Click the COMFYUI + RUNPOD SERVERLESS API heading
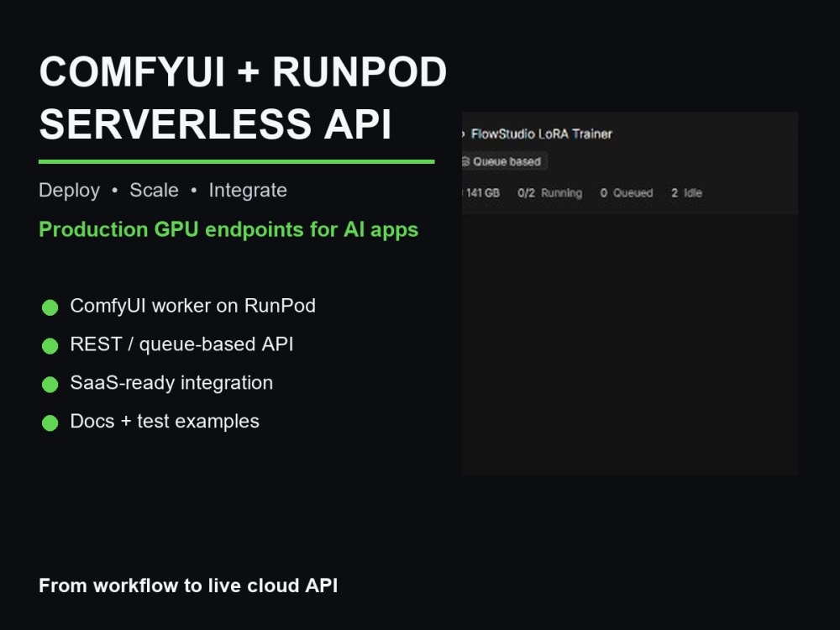The height and width of the screenshot is (630, 840). coord(243,98)
